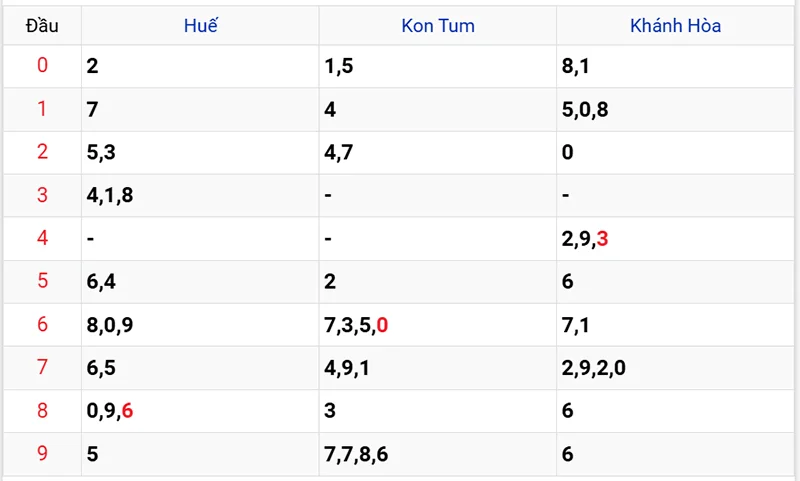Viewport: 800px width, 481px height.
Task: Click the Huế cell showing 4,1,8
Action: tap(110, 195)
